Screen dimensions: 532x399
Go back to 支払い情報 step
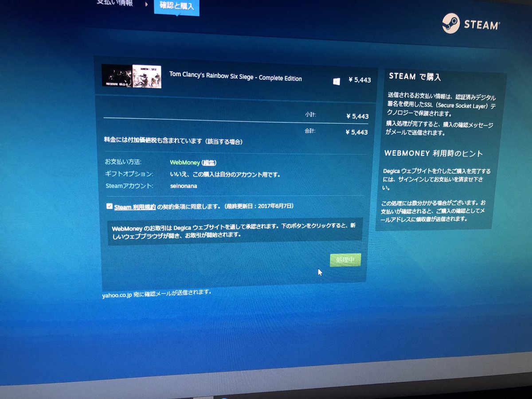click(x=114, y=4)
